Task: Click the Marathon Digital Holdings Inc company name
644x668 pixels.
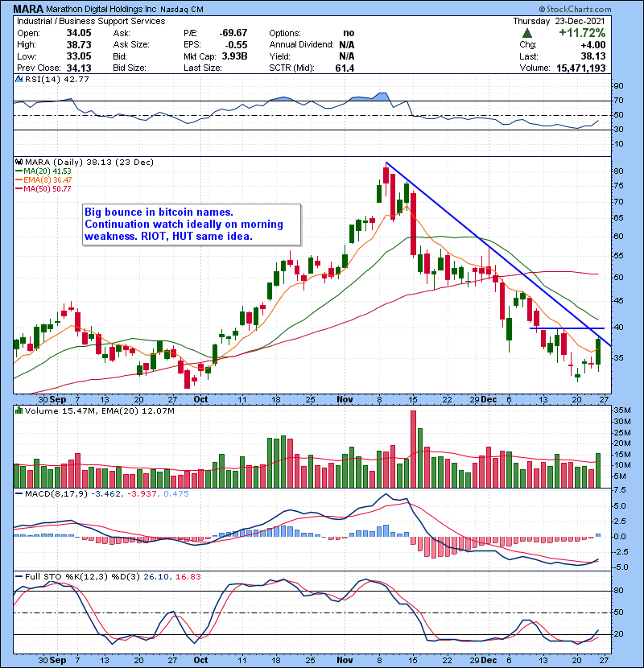Action: (x=101, y=9)
